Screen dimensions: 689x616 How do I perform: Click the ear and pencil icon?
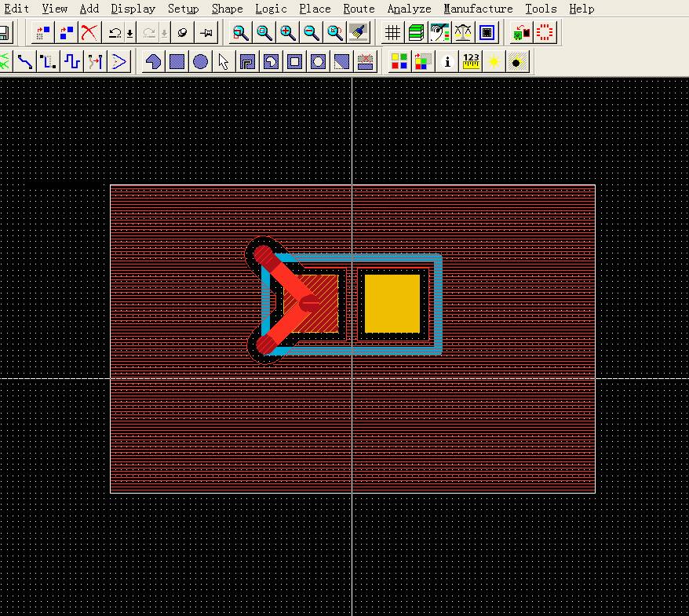[x=440, y=32]
